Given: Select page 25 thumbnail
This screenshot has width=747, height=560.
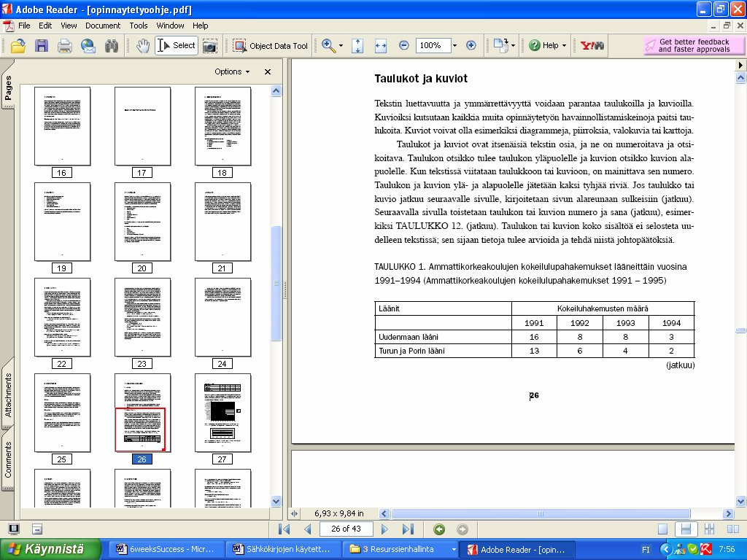Looking at the screenshot, I should 63,413.
